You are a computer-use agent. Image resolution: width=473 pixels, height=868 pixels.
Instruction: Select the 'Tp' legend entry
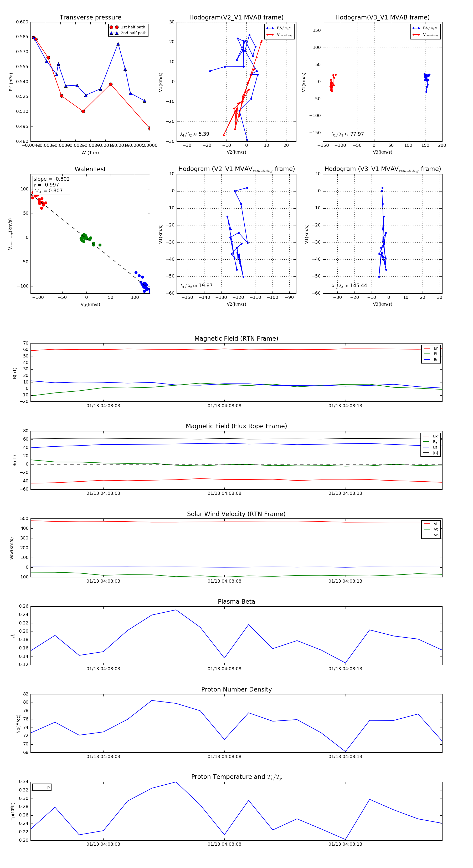pyautogui.click(x=42, y=787)
